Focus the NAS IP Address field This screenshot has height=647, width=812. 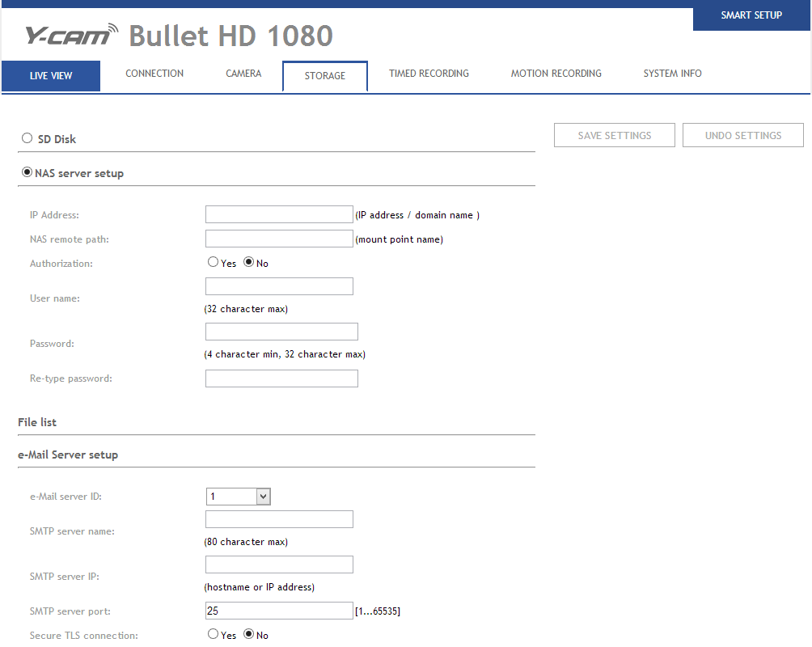tap(279, 214)
